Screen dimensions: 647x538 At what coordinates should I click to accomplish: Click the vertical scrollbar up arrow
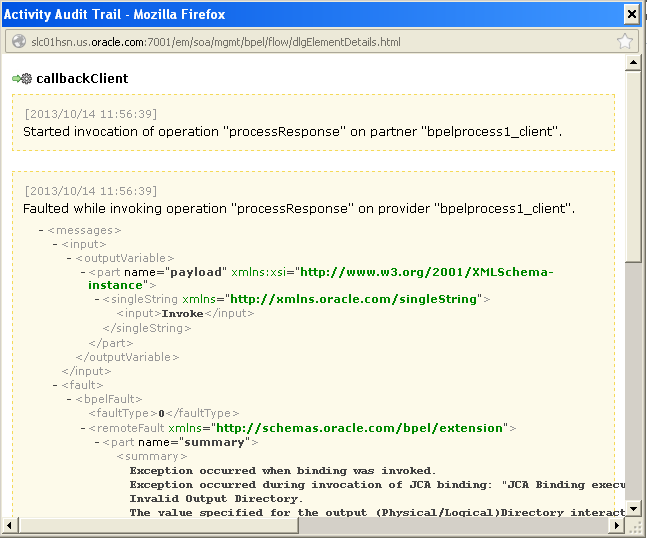pos(633,63)
